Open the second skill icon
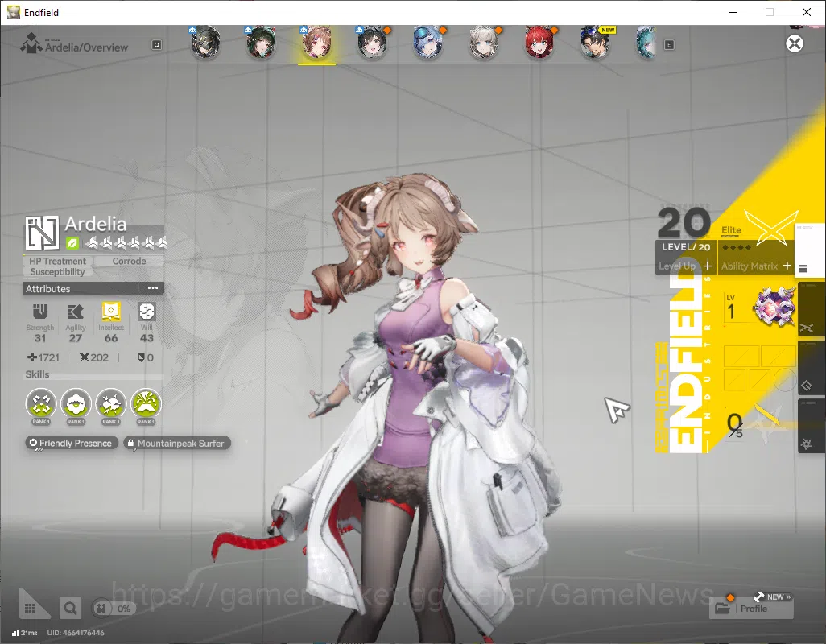 (x=76, y=404)
